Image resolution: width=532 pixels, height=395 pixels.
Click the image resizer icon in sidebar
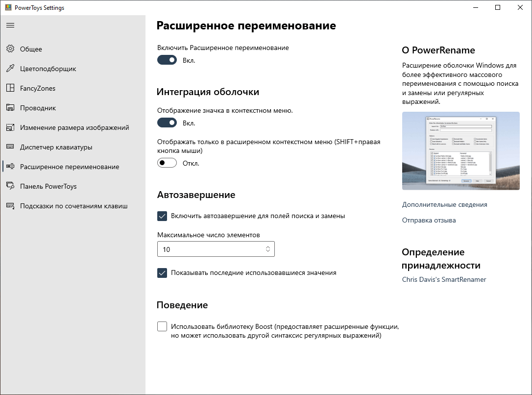coord(10,127)
